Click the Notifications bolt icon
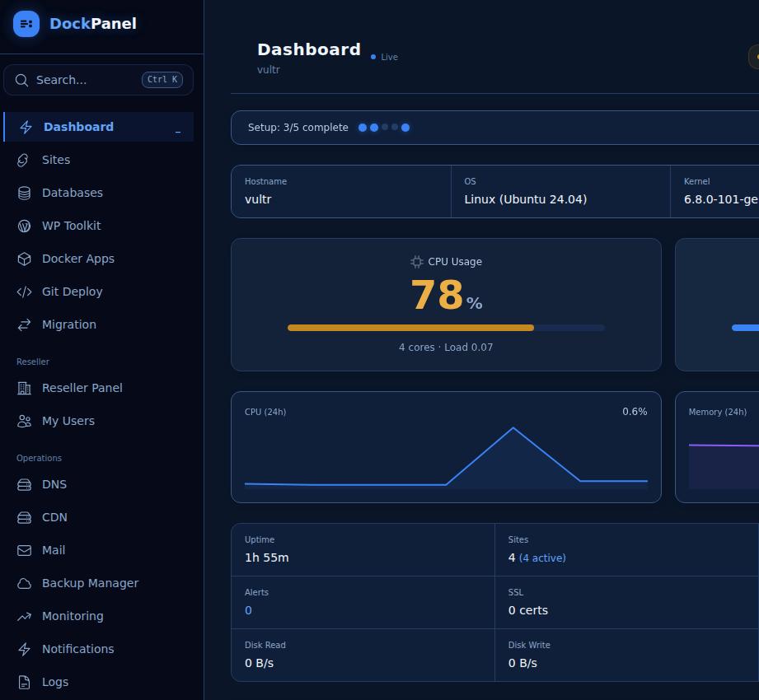The width and height of the screenshot is (759, 700). pyautogui.click(x=24, y=649)
